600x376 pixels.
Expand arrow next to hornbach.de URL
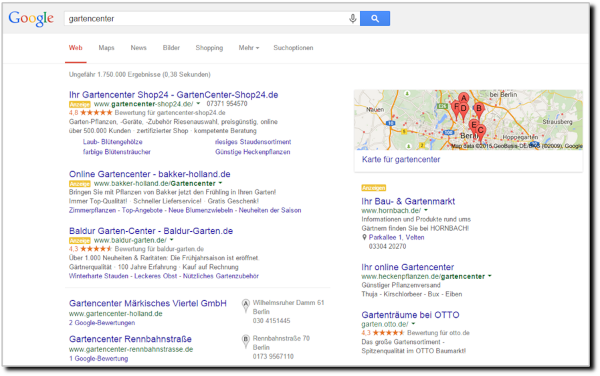(x=426, y=210)
